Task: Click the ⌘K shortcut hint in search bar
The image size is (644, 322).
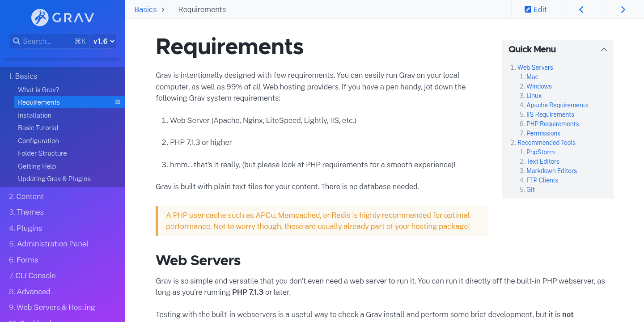Action: click(x=80, y=41)
